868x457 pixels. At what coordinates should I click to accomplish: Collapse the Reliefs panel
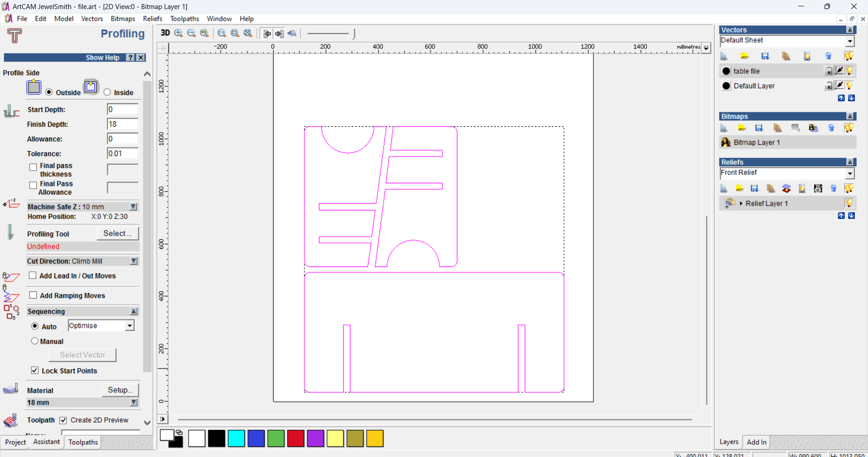point(850,162)
